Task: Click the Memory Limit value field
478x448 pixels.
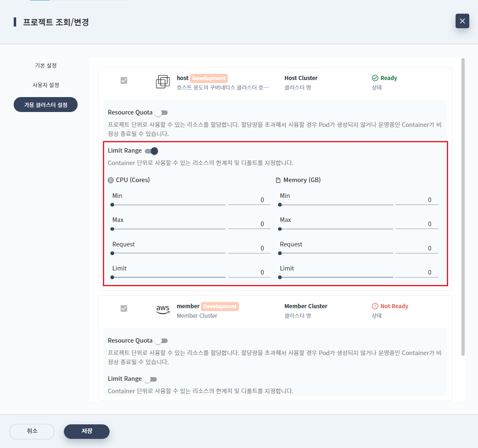Action: click(x=417, y=273)
